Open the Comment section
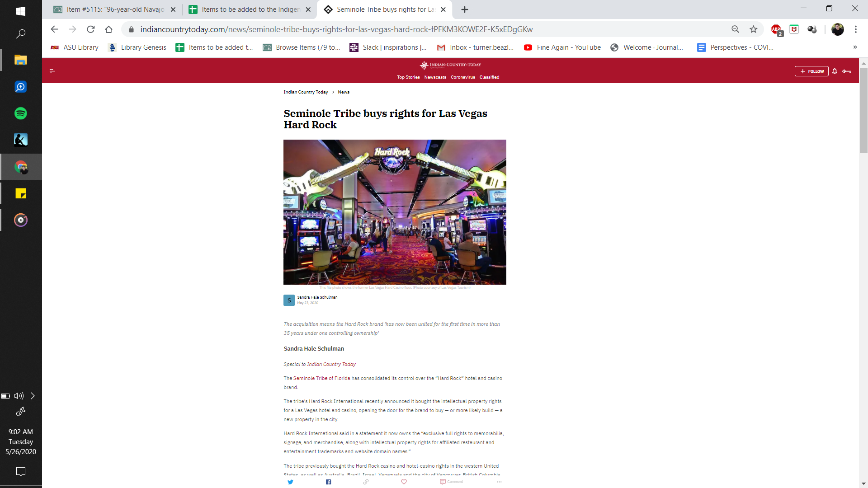The image size is (868, 488). [451, 482]
